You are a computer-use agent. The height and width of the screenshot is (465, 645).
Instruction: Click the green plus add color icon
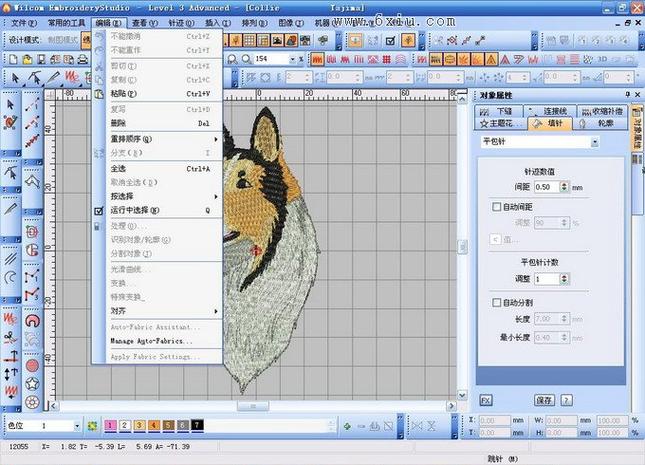pos(347,425)
